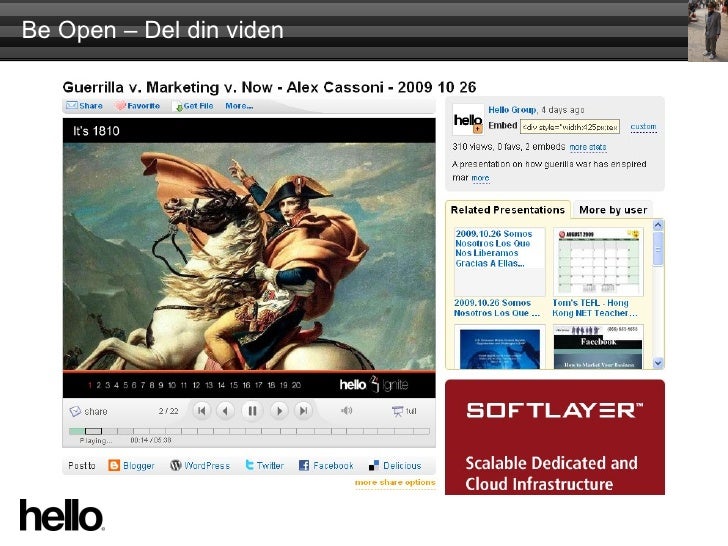Click the hello user avatar logo
Image resolution: width=728 pixels, height=546 pixels.
[x=468, y=119]
